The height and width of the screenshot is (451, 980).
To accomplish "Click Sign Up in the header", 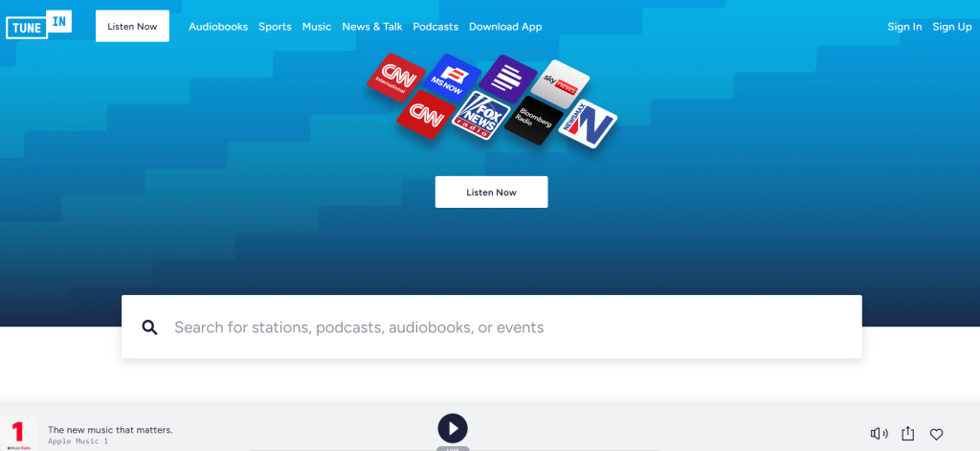I will pyautogui.click(x=952, y=27).
